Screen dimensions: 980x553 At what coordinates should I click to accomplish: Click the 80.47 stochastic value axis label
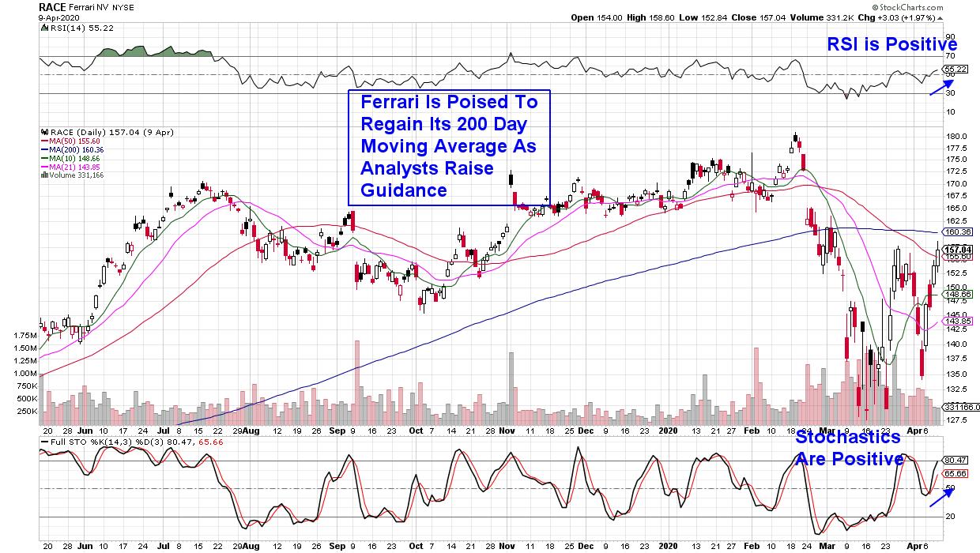click(956, 460)
